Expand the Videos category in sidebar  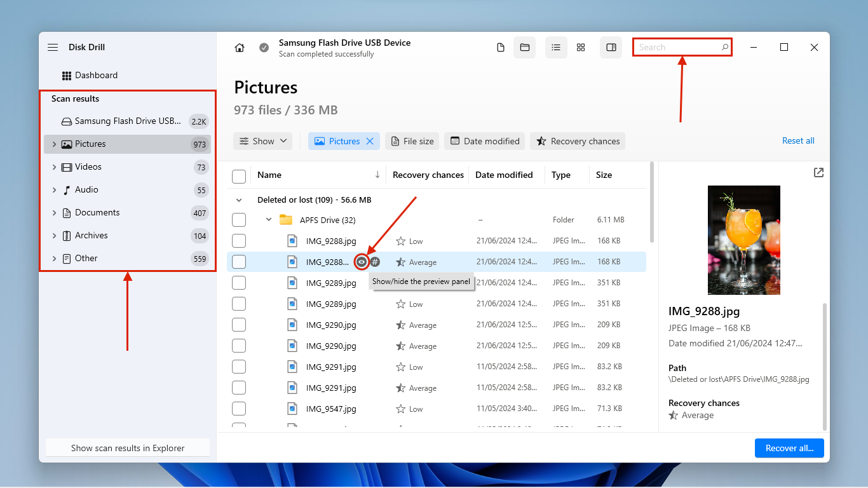click(55, 167)
